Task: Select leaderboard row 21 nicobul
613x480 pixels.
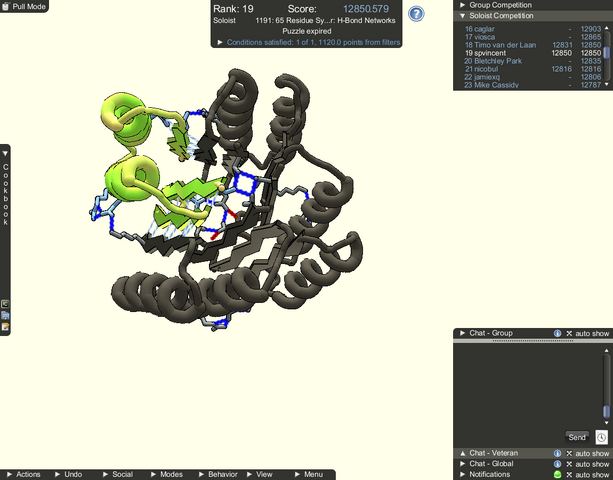Action: coord(532,69)
